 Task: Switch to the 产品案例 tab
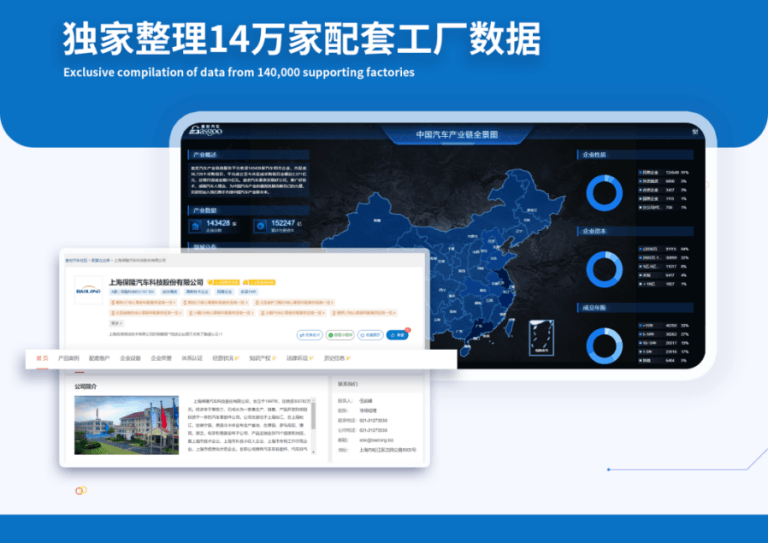point(68,358)
